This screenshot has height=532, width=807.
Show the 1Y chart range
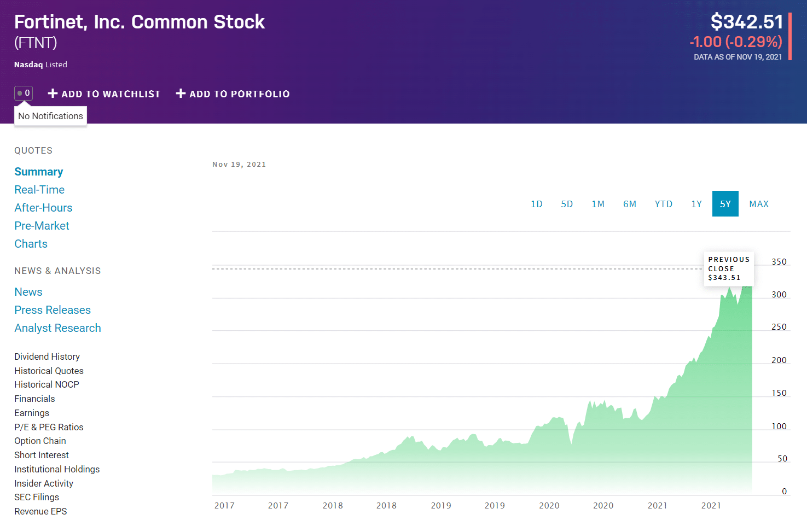(x=696, y=204)
